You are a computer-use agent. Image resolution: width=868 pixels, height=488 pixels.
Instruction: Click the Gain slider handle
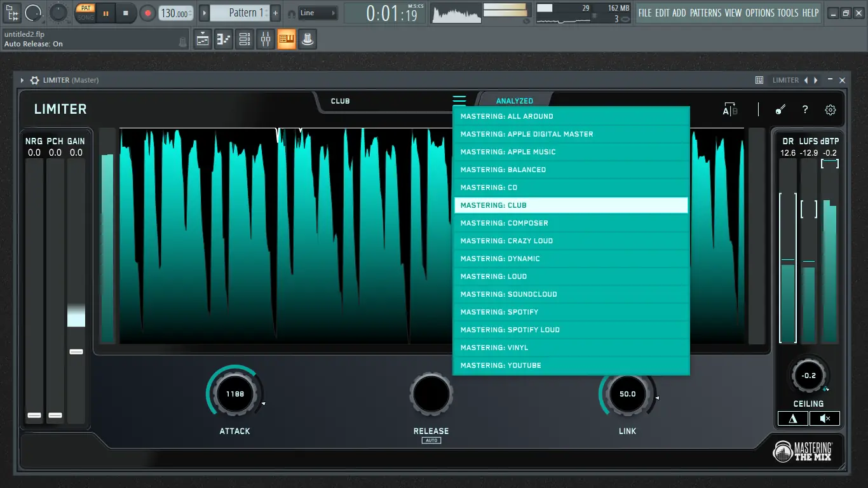click(x=76, y=351)
